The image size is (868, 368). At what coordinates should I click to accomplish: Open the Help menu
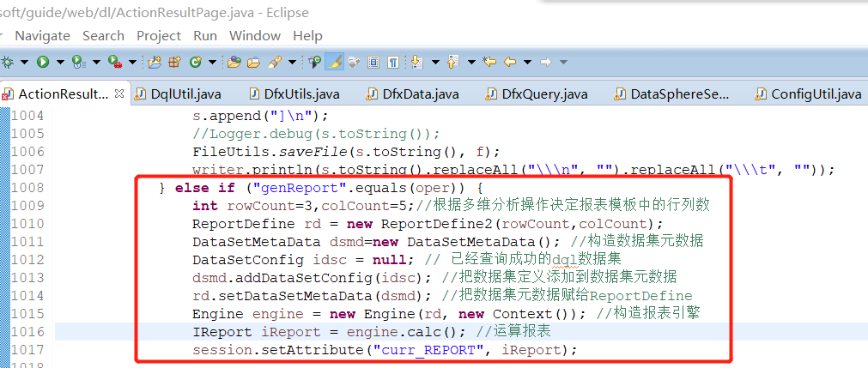coord(307,36)
